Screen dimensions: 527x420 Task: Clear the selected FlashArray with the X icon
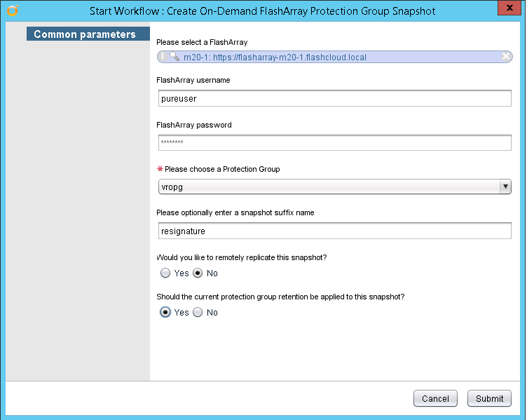[506, 57]
